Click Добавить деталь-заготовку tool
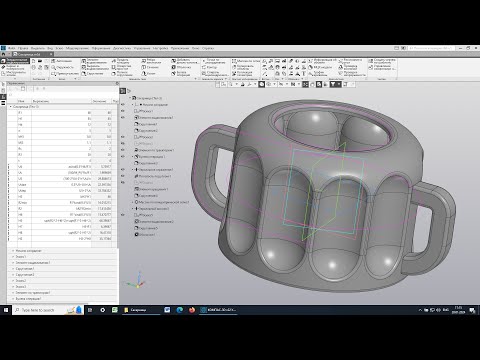Screen dimensions: 480x360 [185, 61]
